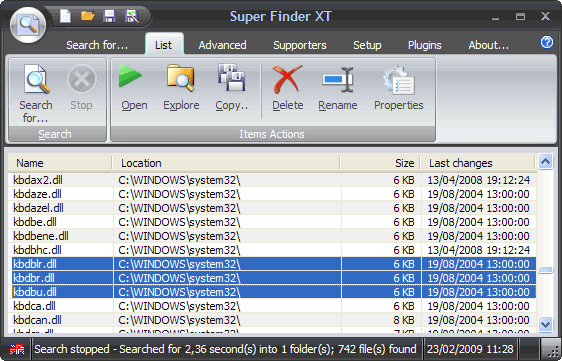Screen dimensions: 562x361
Task: Open the Properties gear icon
Action: (x=399, y=79)
